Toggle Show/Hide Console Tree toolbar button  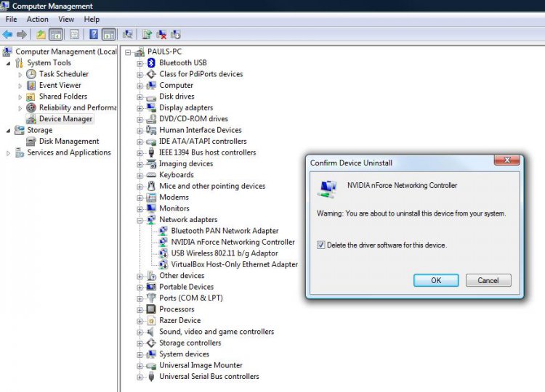56,34
